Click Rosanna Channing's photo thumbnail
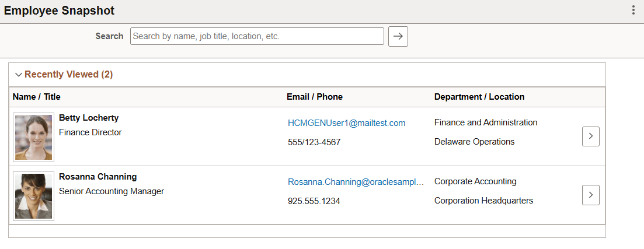 34,196
